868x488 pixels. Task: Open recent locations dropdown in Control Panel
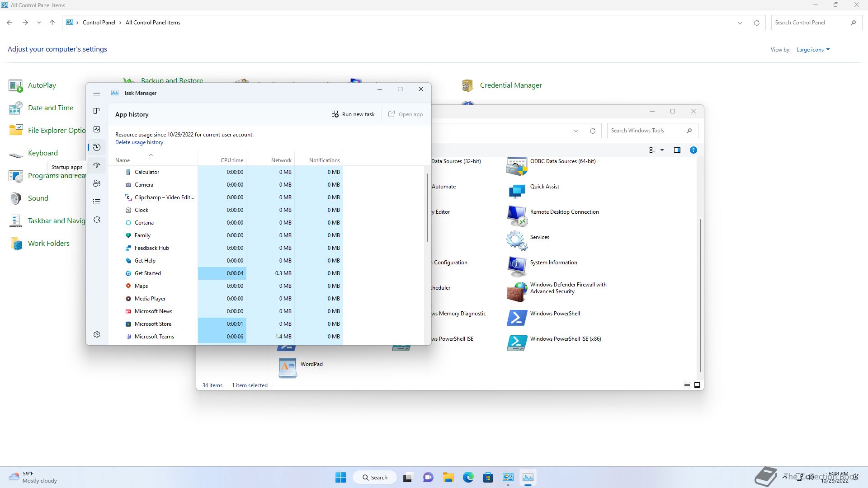pos(39,23)
